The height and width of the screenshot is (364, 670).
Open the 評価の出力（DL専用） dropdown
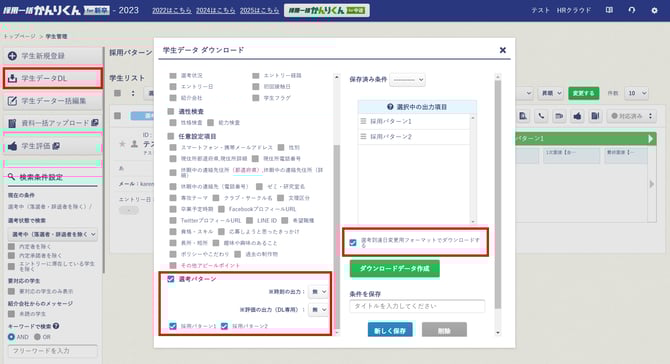tap(318, 310)
